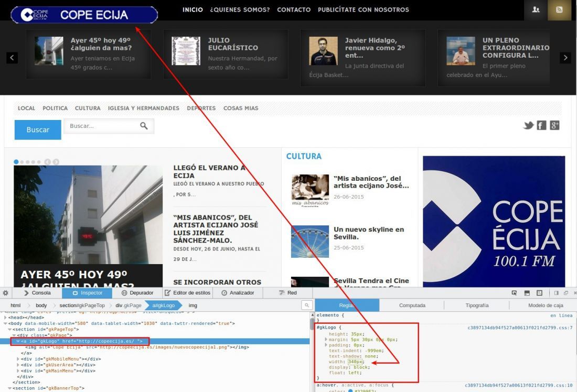Switch to Computada sidebar tab
577x392 pixels.
(x=412, y=305)
